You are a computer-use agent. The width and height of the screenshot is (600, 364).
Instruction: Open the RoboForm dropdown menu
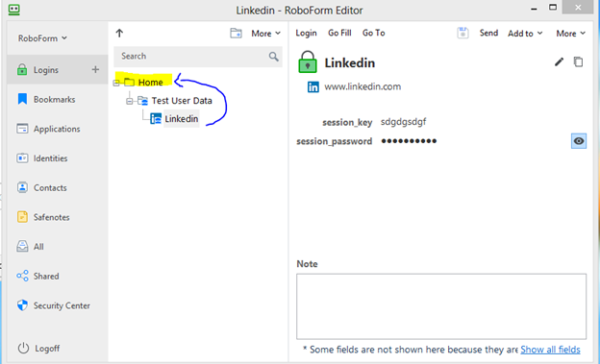[x=42, y=38]
